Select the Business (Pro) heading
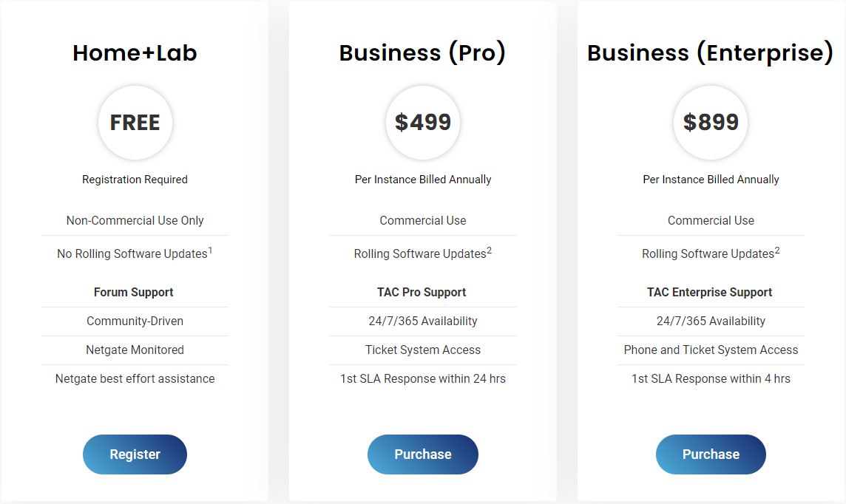This screenshot has width=846, height=504. click(422, 53)
